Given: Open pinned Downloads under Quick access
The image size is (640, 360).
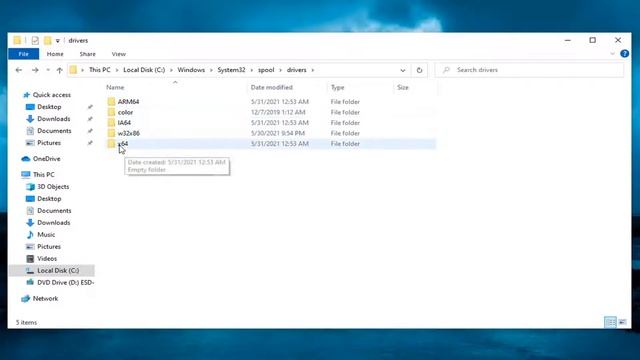Looking at the screenshot, I should [53, 119].
